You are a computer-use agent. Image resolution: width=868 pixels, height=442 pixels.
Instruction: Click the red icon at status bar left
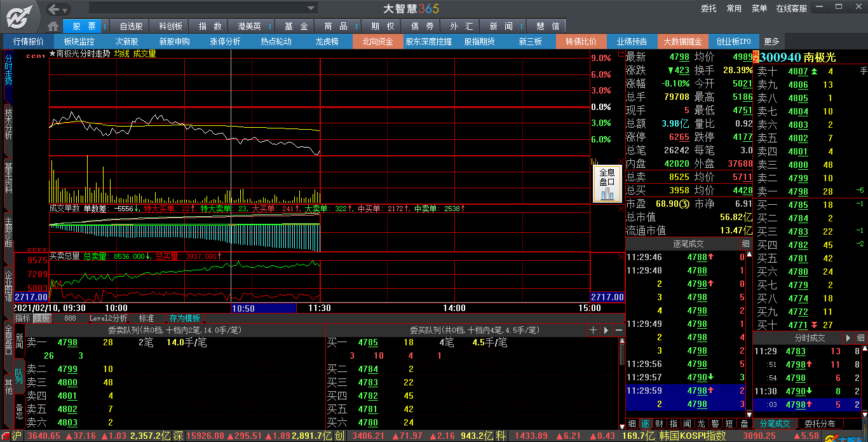click(x=6, y=436)
